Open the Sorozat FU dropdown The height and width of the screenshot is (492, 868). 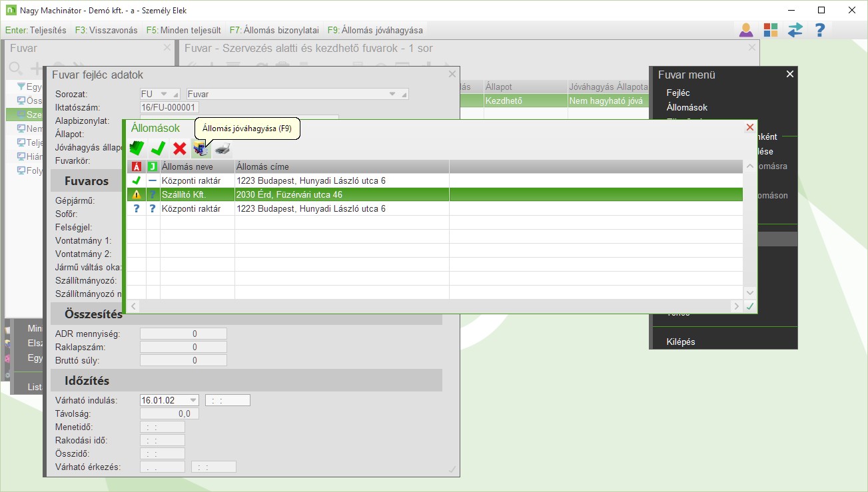[165, 94]
